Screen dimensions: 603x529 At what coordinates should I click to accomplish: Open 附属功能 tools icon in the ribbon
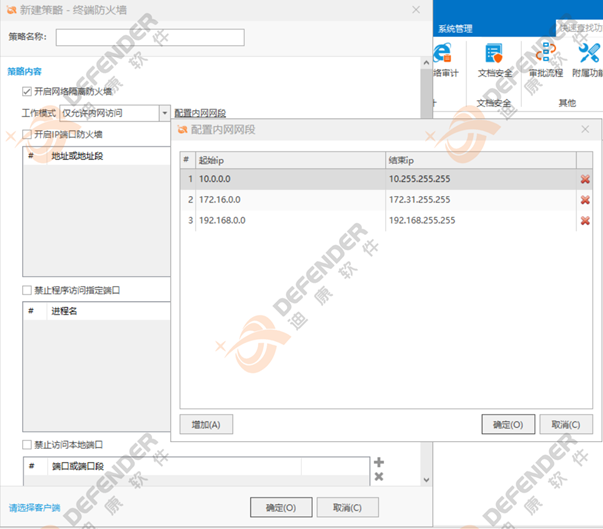589,53
